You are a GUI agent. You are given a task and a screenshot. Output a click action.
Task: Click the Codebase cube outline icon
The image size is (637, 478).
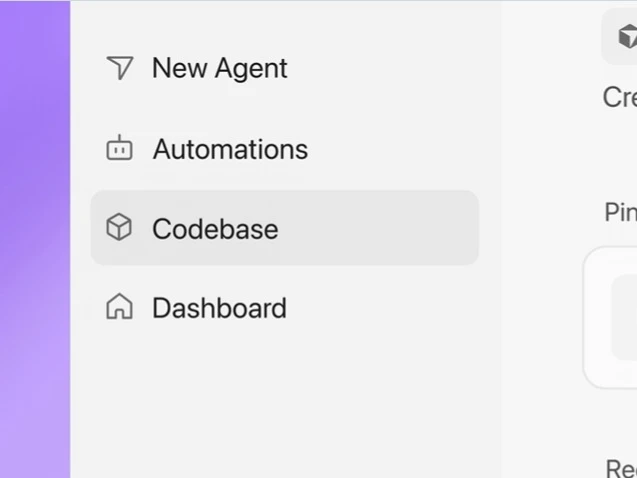[119, 227]
